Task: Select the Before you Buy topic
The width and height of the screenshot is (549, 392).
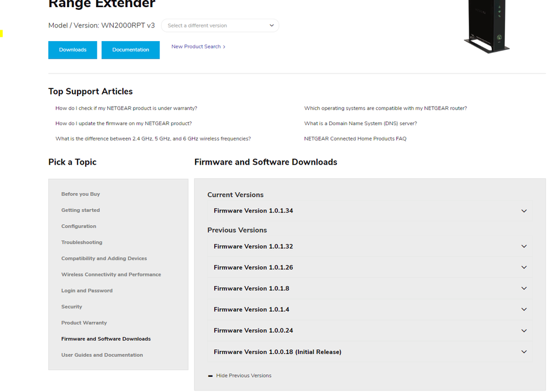Action: tap(81, 194)
